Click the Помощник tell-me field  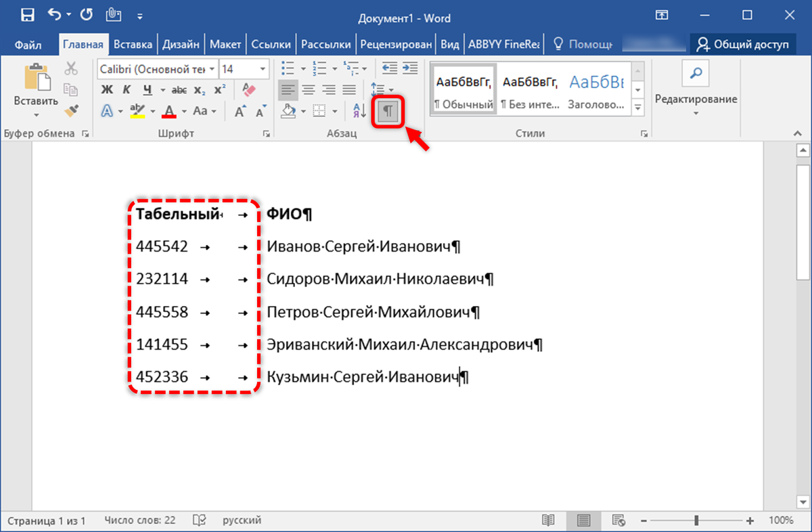click(x=583, y=45)
